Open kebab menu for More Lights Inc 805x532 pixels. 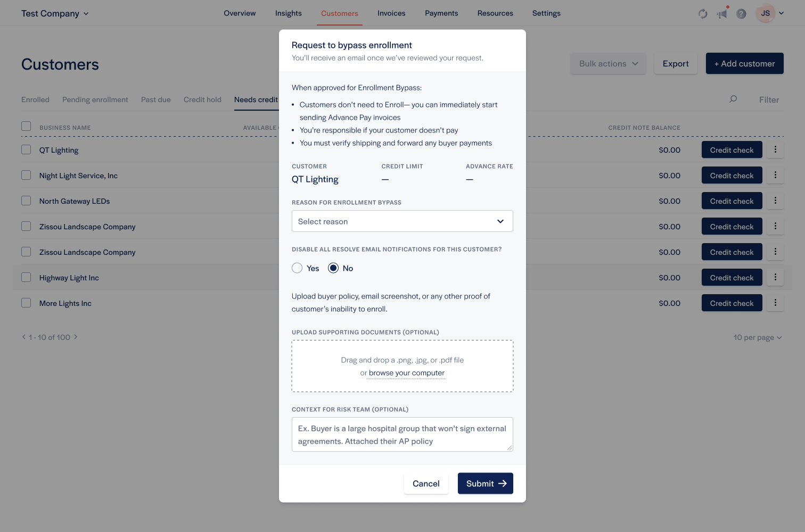pos(775,303)
